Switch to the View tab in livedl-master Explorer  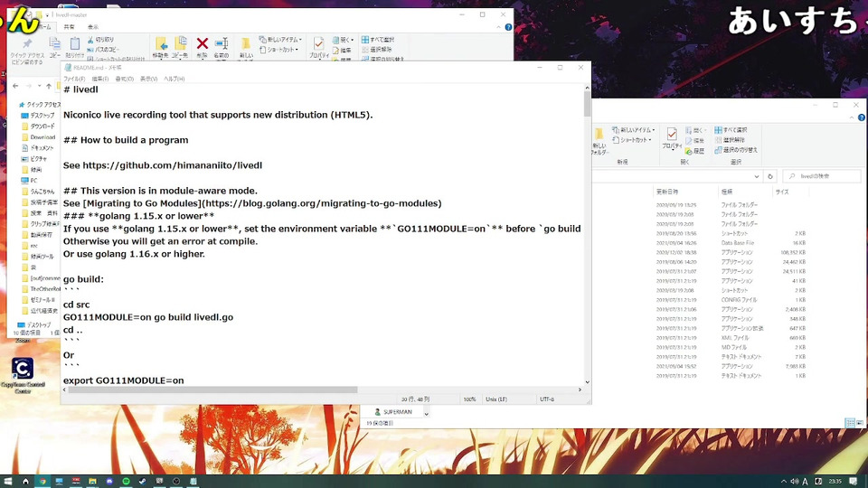tap(93, 27)
